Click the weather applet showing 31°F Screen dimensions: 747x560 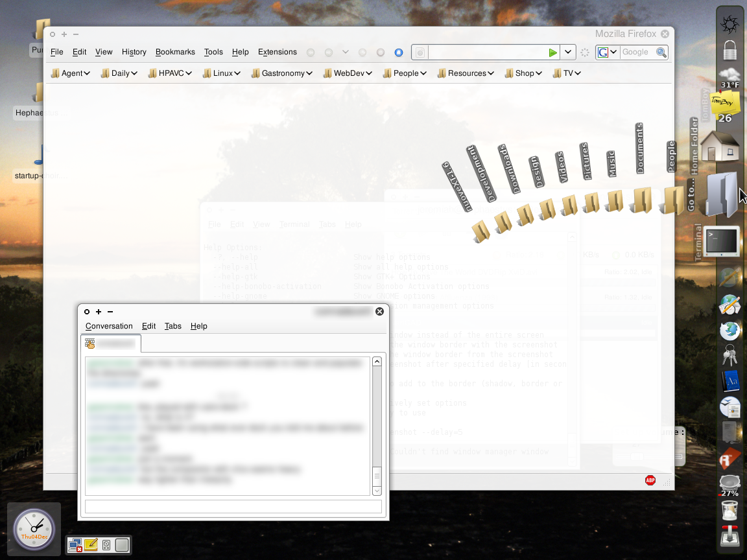pos(729,77)
